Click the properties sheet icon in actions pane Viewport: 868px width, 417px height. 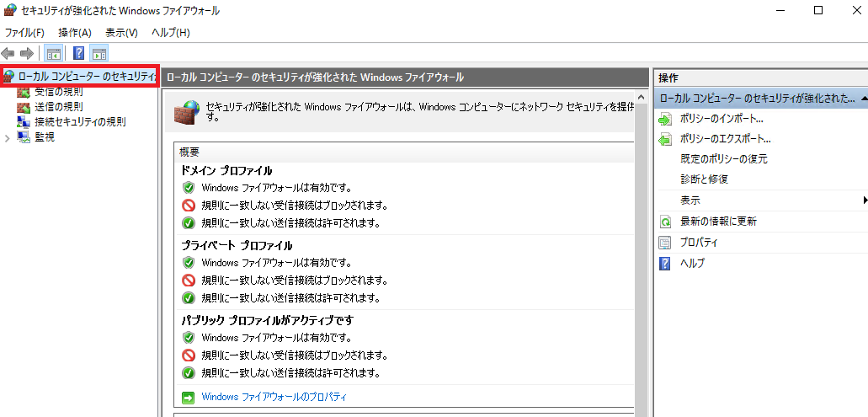665,243
